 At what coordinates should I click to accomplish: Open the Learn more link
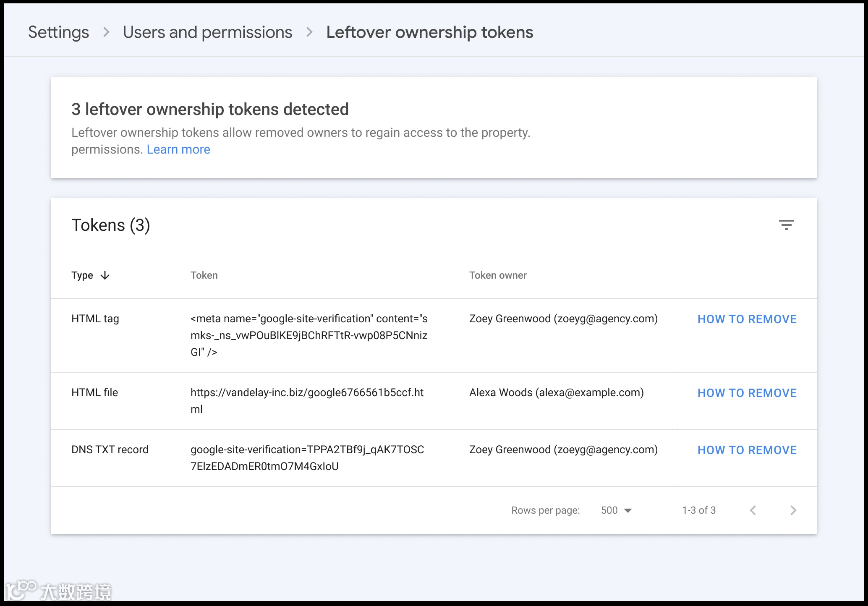178,149
